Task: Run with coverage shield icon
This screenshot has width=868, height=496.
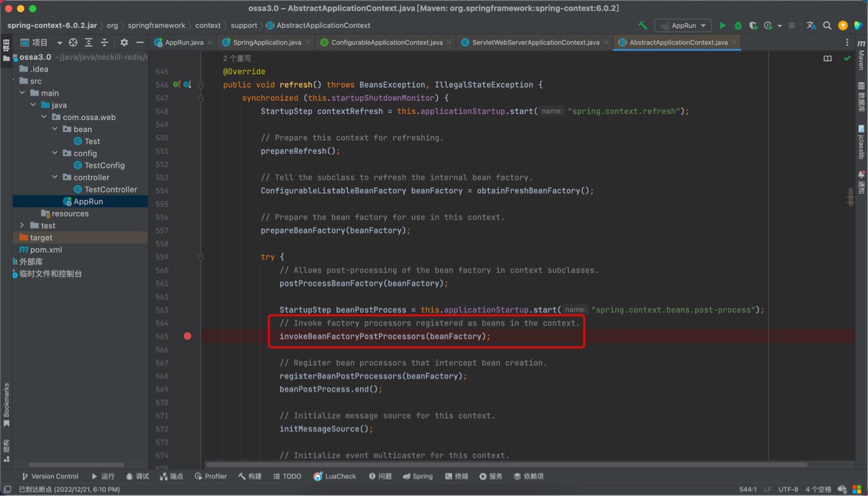Action: (753, 26)
